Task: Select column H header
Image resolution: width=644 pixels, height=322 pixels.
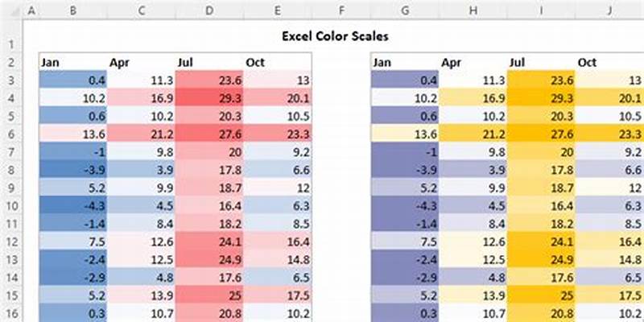Action: click(473, 11)
